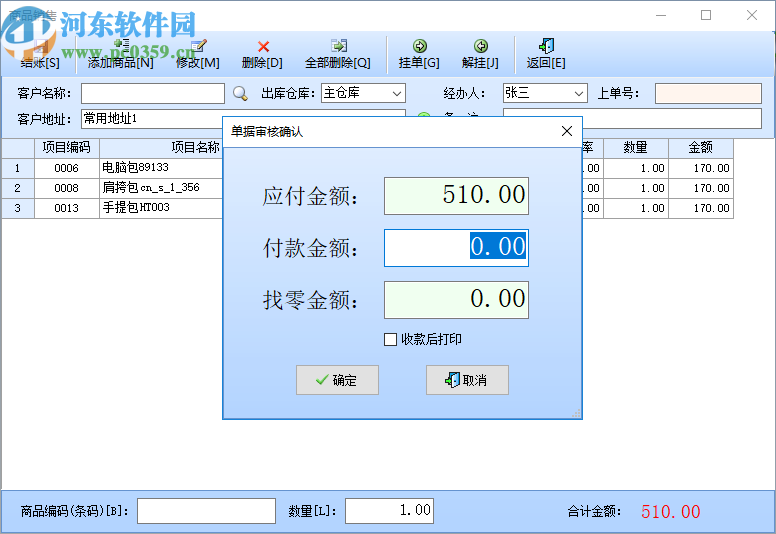Screen dimensions: 776x534
Task: Click the 数量[L] input field
Action: click(389, 511)
